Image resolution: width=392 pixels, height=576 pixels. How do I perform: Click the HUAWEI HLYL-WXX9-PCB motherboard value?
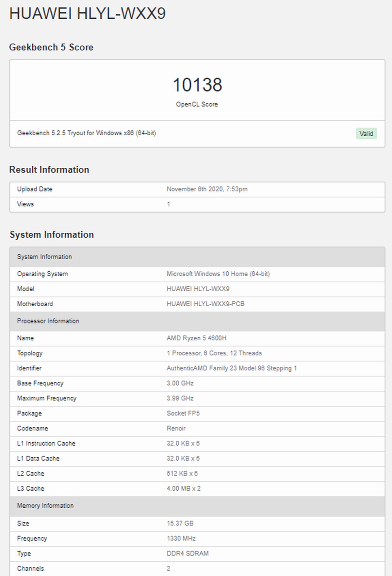[205, 304]
